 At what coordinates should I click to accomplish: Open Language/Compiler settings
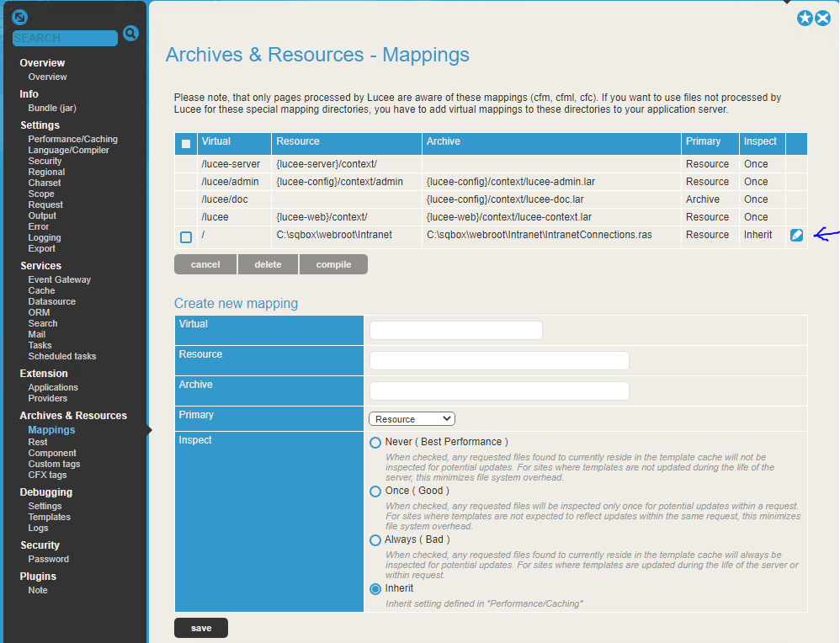(68, 150)
